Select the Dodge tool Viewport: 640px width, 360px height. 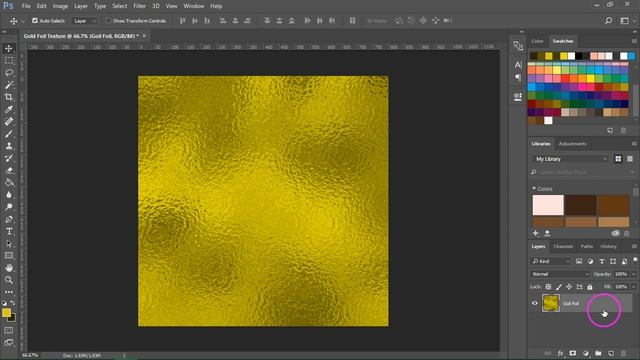[9, 207]
